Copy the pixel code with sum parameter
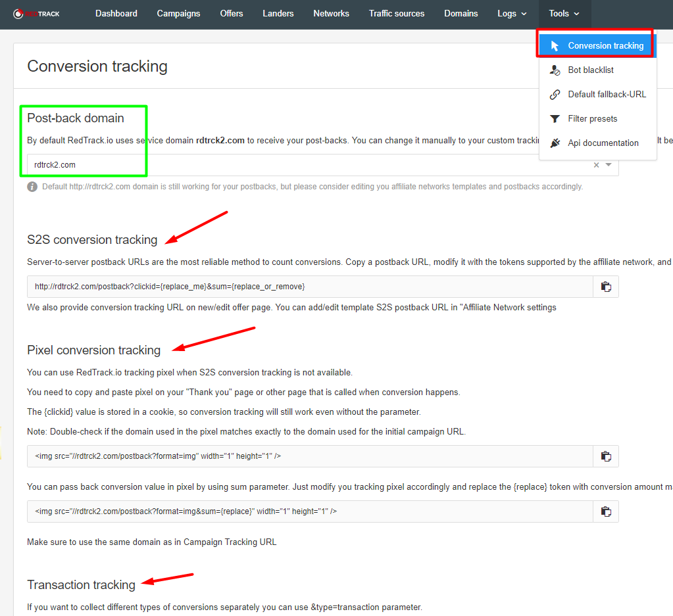The width and height of the screenshot is (673, 616). pyautogui.click(x=606, y=511)
